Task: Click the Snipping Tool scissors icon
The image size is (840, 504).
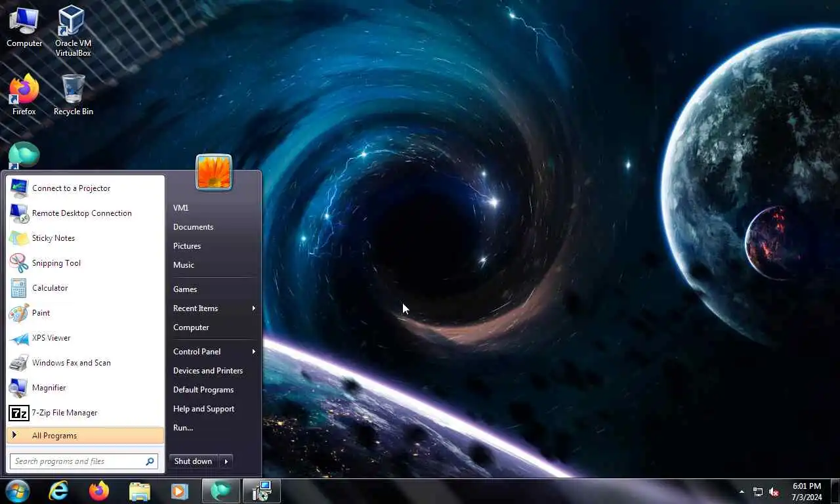Action: [18, 263]
